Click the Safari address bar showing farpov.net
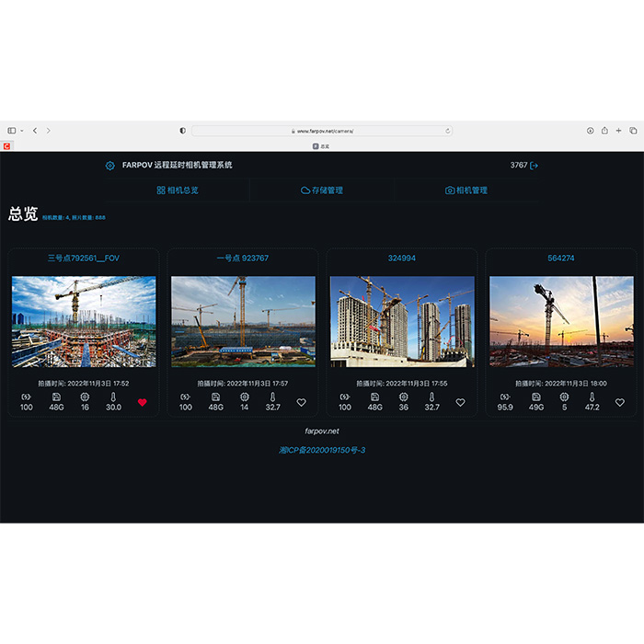This screenshot has width=644, height=644. click(322, 131)
